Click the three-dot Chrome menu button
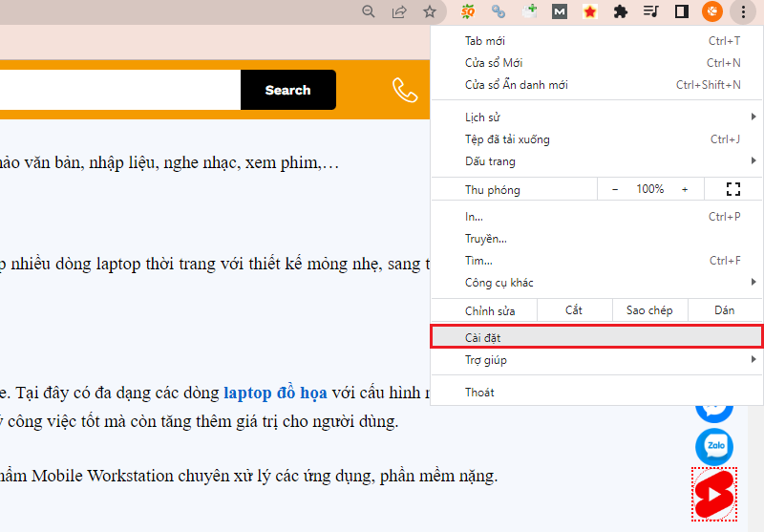The image size is (764, 532). pos(743,11)
